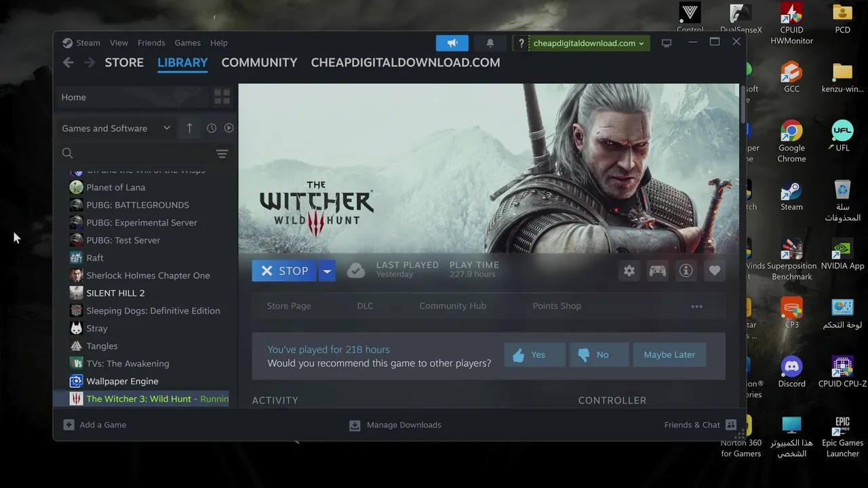The width and height of the screenshot is (868, 488).
Task: Open the three-dot more links menu
Action: click(x=696, y=306)
